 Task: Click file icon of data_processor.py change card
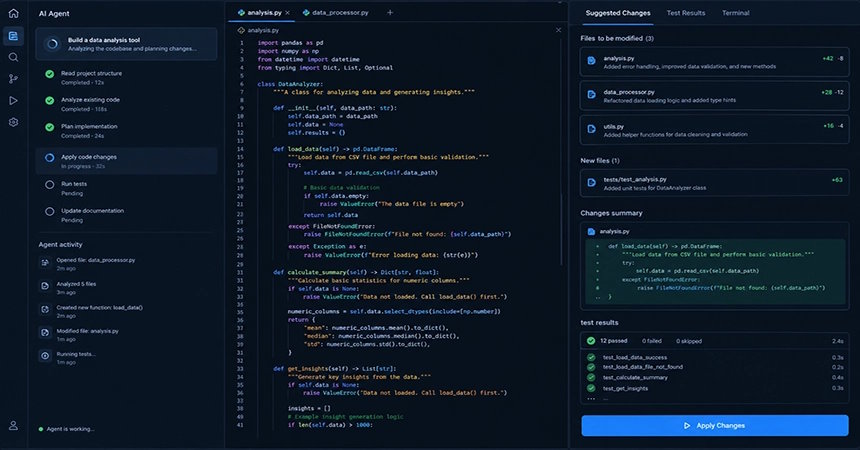[591, 95]
